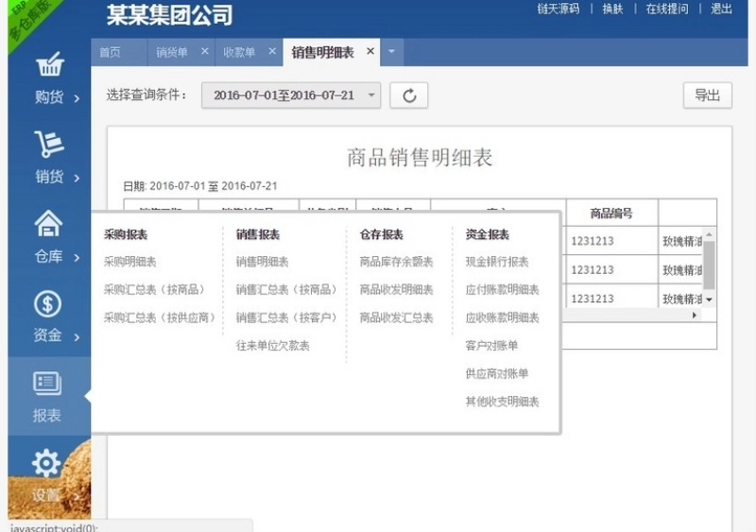Screen dimensions: 756x532
Task: Open 其他收支明细表 report
Action: [x=503, y=402]
